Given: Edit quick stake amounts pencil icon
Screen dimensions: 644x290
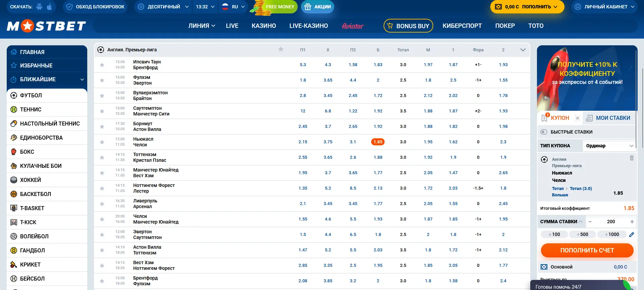Looking at the screenshot, I should click(x=632, y=235).
